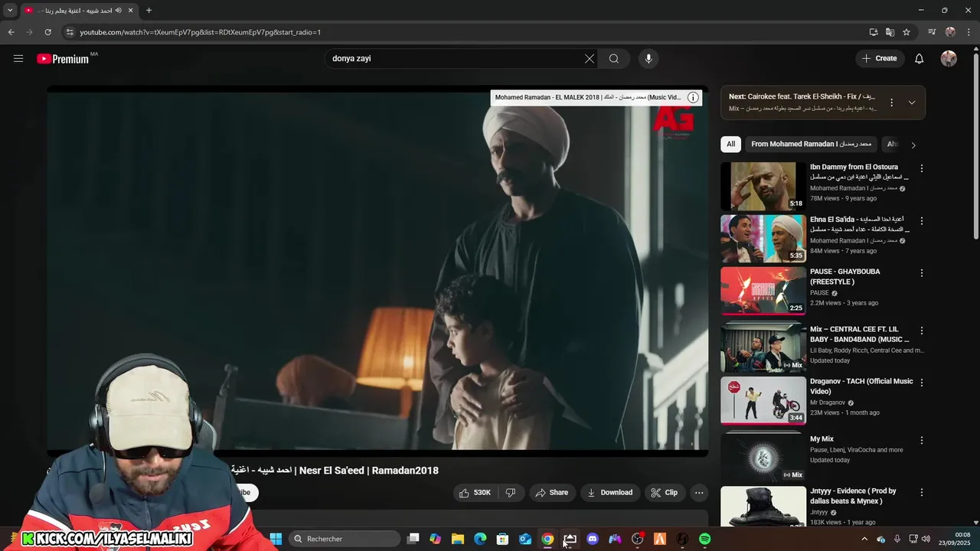Open the tab search dropdown arrow

(10, 11)
